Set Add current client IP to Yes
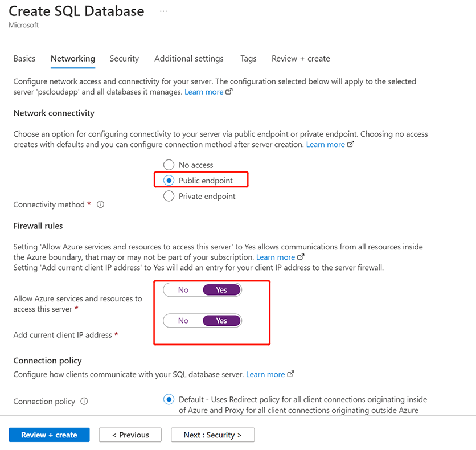Viewport: 476px width, 450px height. [x=221, y=321]
